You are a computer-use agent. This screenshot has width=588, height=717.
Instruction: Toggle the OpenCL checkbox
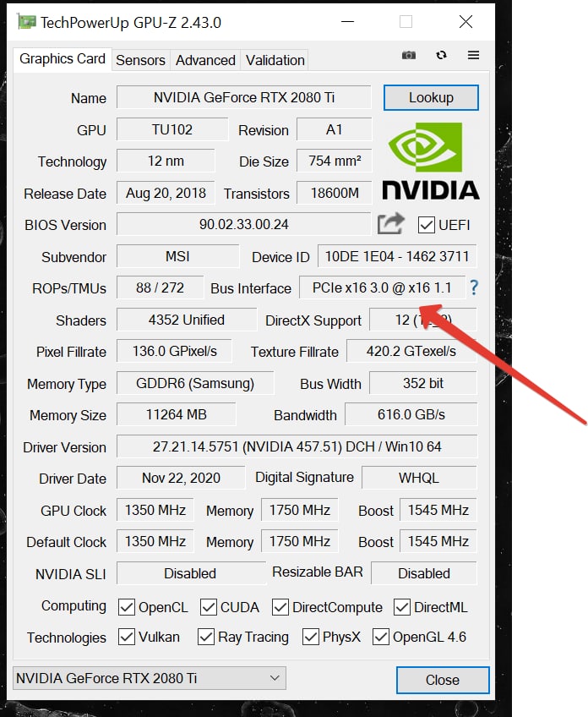(126, 607)
